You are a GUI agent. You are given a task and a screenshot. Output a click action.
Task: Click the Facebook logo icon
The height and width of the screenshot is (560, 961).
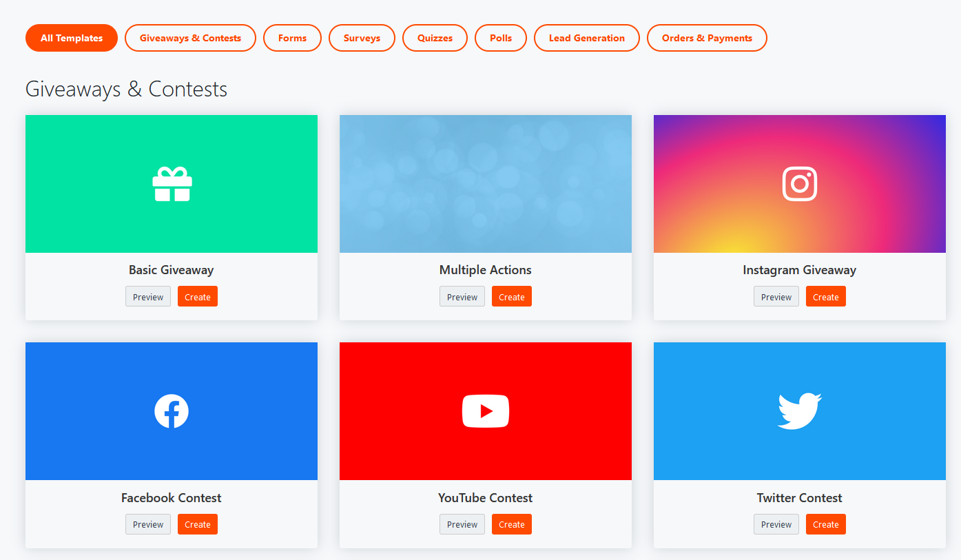click(172, 411)
